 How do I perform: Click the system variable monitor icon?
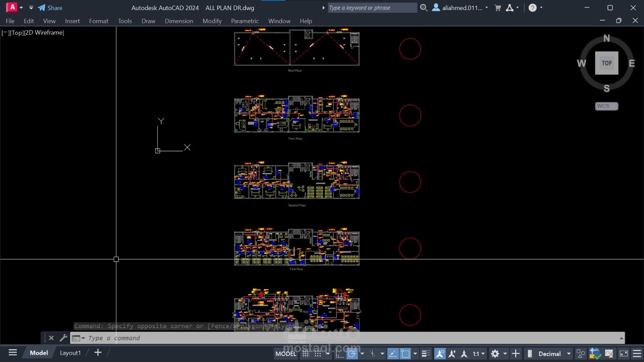click(x=595, y=354)
